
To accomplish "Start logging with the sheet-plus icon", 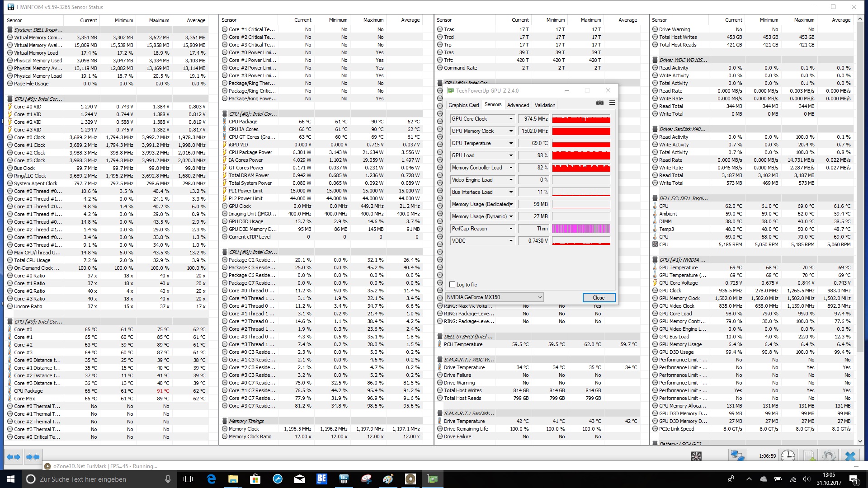I will 809,456.
